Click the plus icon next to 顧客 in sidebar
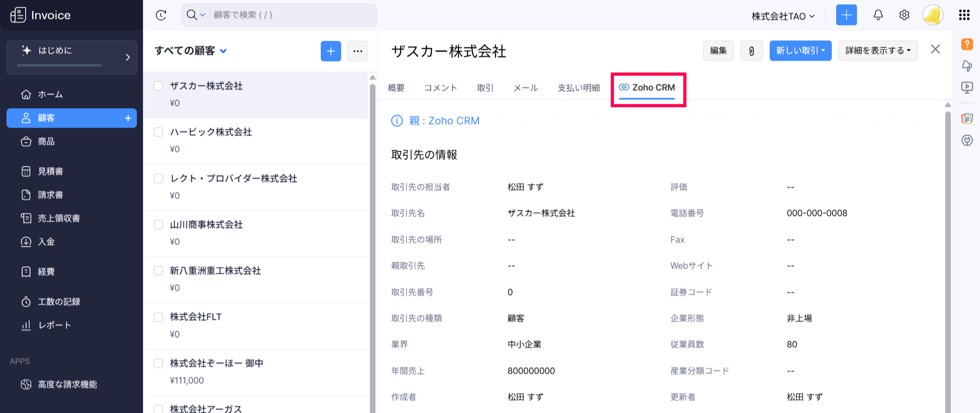980x413 pixels. tap(128, 118)
